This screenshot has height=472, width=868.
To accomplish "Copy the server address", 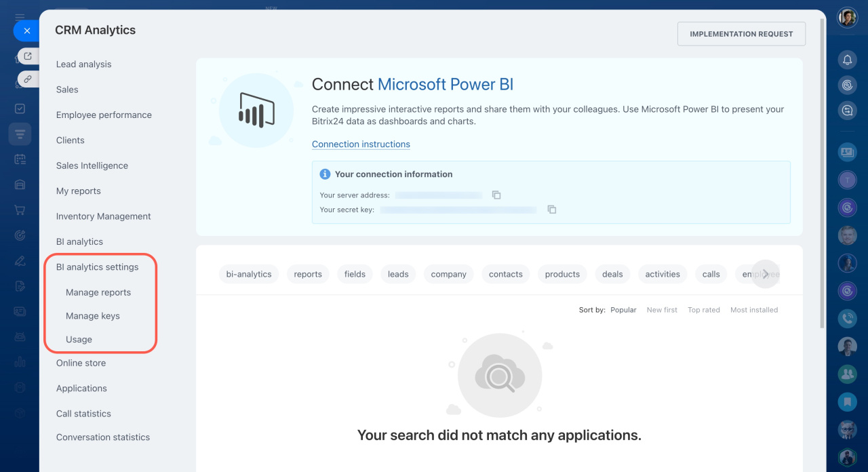I will [496, 195].
